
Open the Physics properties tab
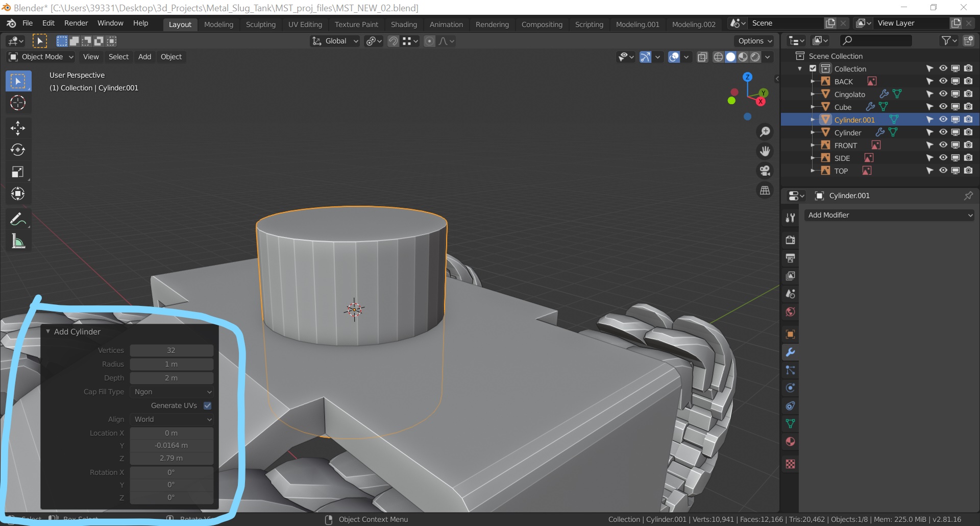[790, 388]
